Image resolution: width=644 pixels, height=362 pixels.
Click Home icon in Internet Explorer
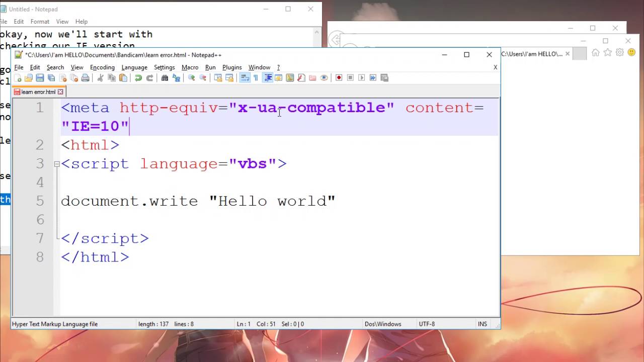596,53
